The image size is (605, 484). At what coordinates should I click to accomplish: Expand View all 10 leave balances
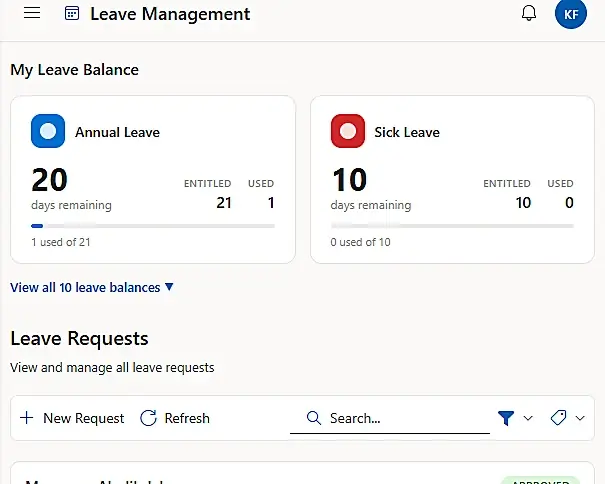[92, 288]
